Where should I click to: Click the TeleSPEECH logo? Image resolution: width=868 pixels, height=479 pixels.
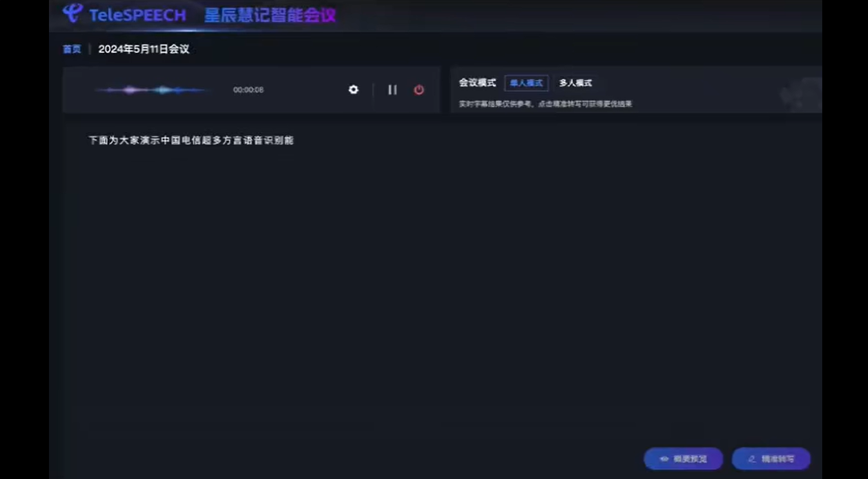124,14
